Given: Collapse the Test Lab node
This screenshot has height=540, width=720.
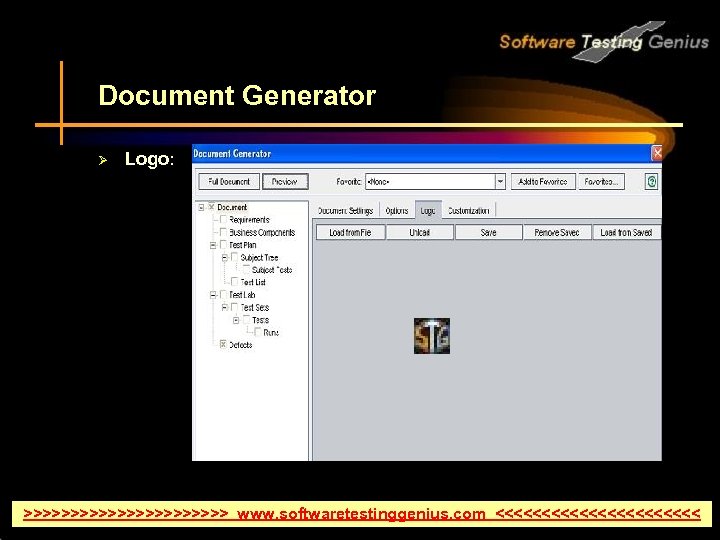Looking at the screenshot, I should point(213,295).
